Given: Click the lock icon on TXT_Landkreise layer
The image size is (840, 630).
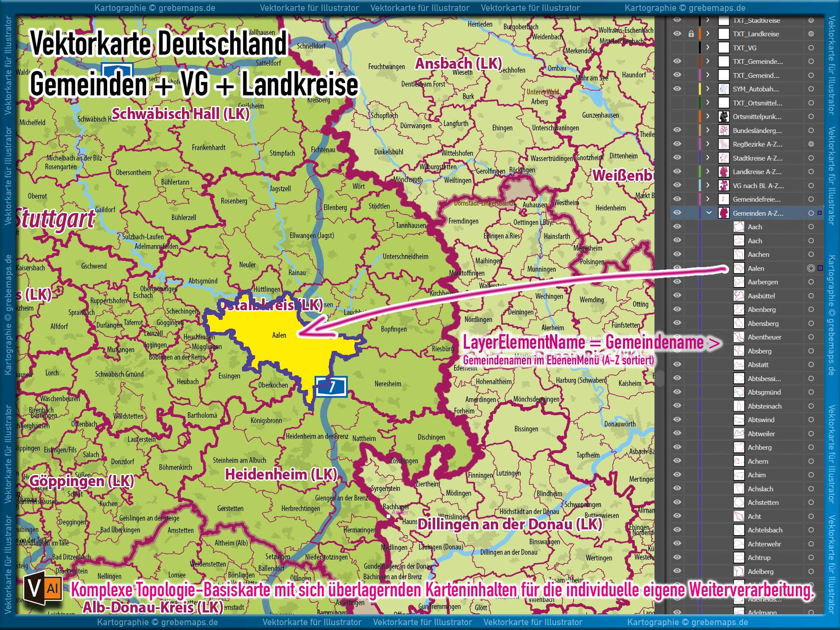Looking at the screenshot, I should click(x=691, y=34).
